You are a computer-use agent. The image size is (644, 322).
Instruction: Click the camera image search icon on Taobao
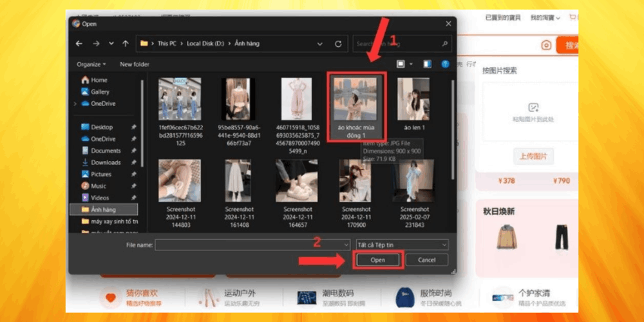[546, 45]
